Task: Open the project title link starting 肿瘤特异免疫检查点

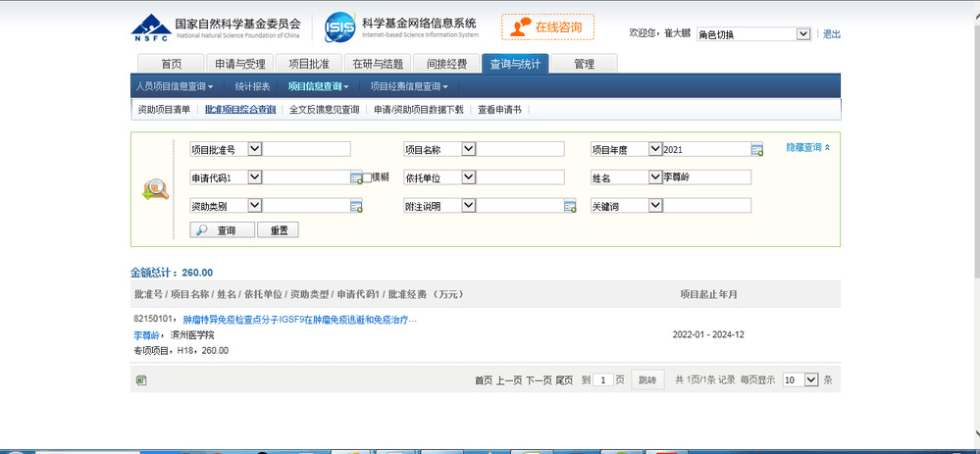Action: pos(299,320)
